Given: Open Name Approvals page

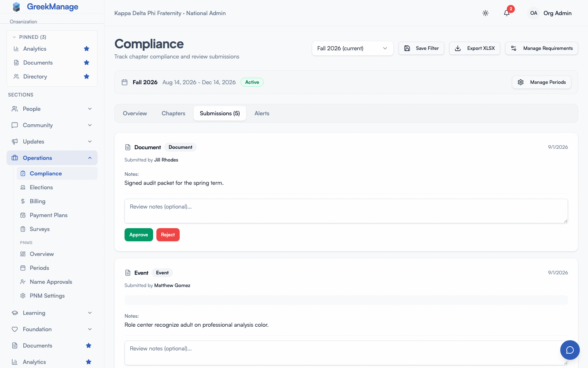Looking at the screenshot, I should 57,282.
